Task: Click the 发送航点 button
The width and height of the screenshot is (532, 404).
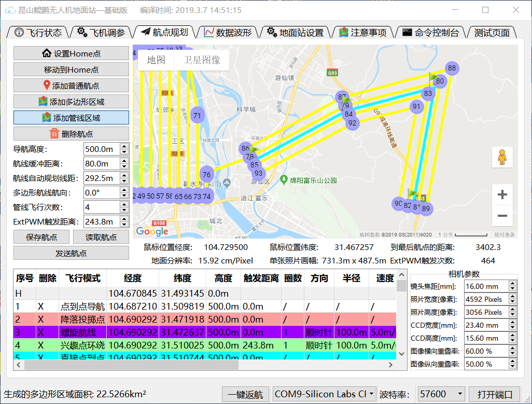Action: 71,253
